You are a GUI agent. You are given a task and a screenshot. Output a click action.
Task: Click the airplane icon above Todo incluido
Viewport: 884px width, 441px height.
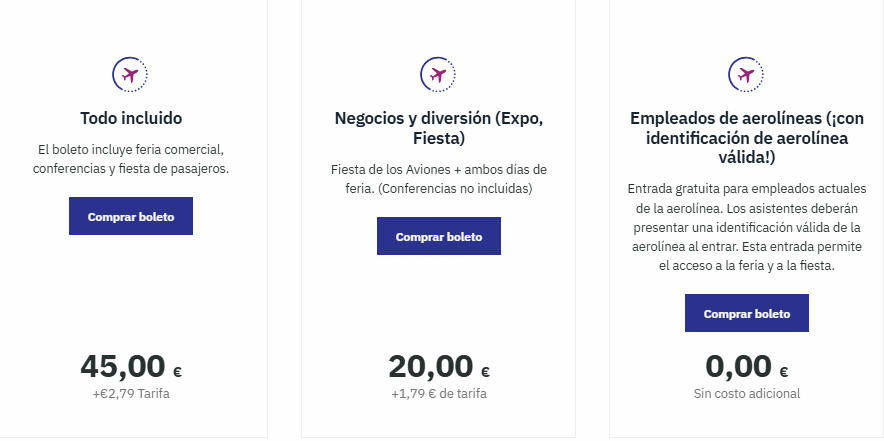pyautogui.click(x=130, y=74)
